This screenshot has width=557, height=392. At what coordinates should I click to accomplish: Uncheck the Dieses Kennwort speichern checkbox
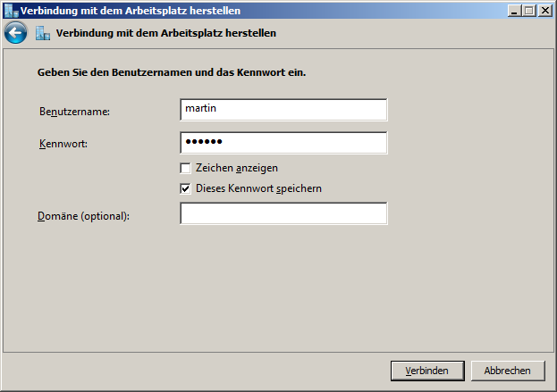(x=185, y=188)
